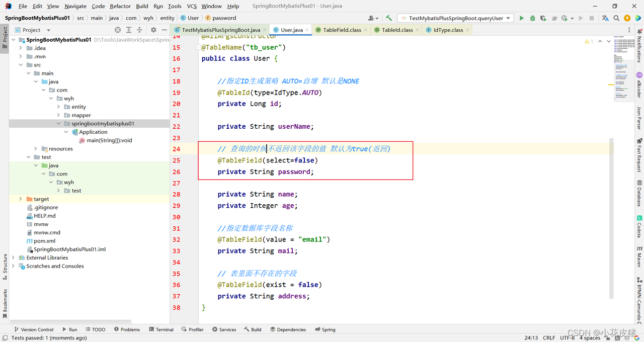Switch to TestMybatisPlusSpringBoot.java tab
The height and width of the screenshot is (342, 644).
[220, 30]
